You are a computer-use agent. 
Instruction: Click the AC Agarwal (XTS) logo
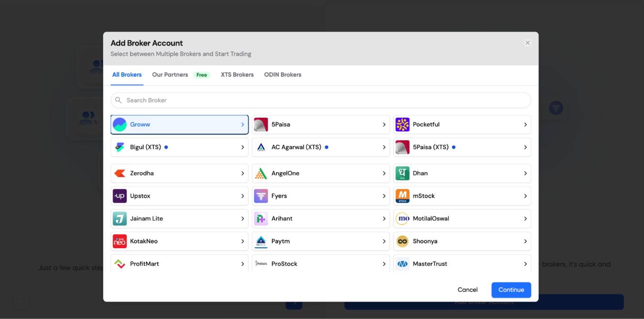[x=261, y=147]
